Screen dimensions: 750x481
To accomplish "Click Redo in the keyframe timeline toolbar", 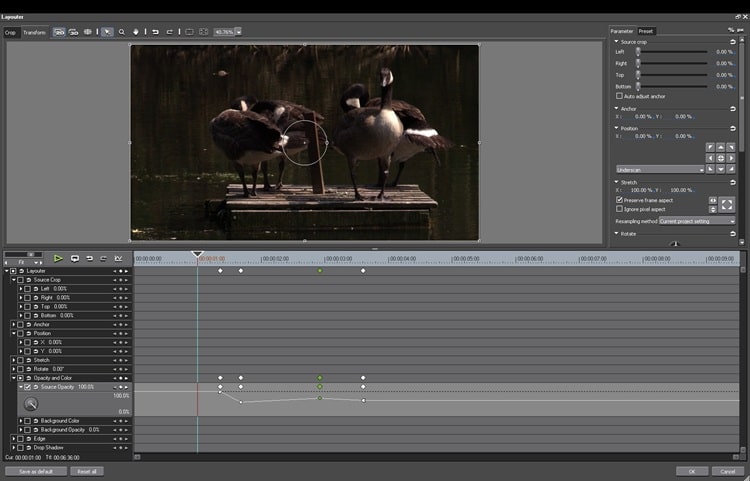I will pyautogui.click(x=103, y=259).
